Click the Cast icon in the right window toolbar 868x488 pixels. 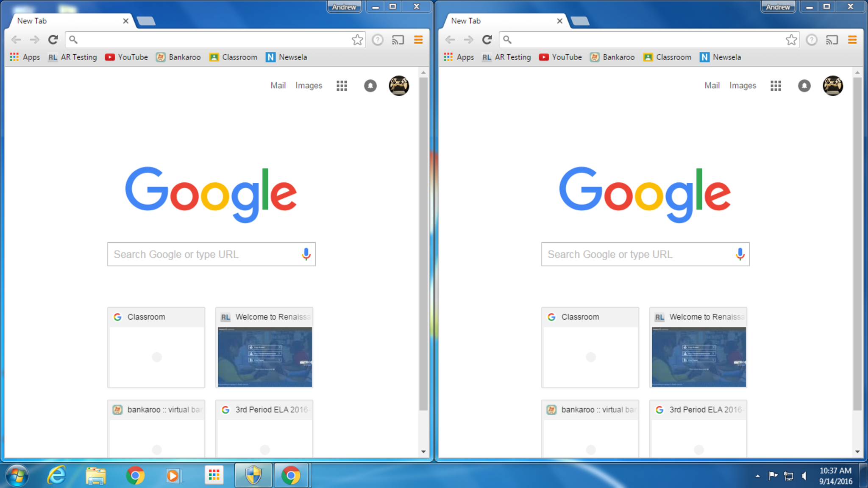tap(832, 40)
